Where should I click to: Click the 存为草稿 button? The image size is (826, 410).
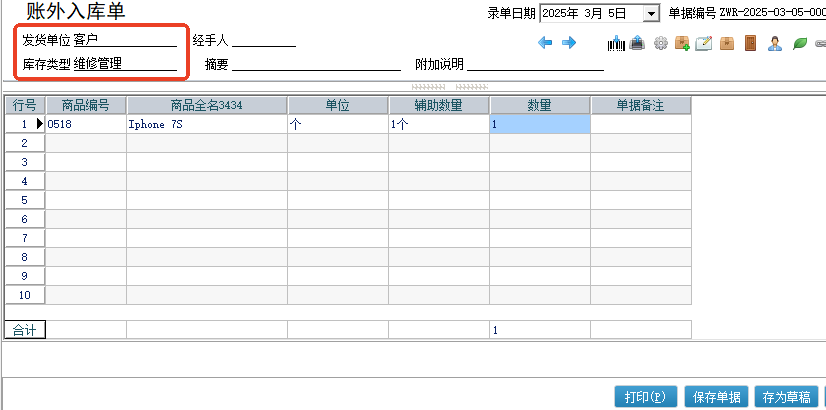pyautogui.click(x=786, y=397)
